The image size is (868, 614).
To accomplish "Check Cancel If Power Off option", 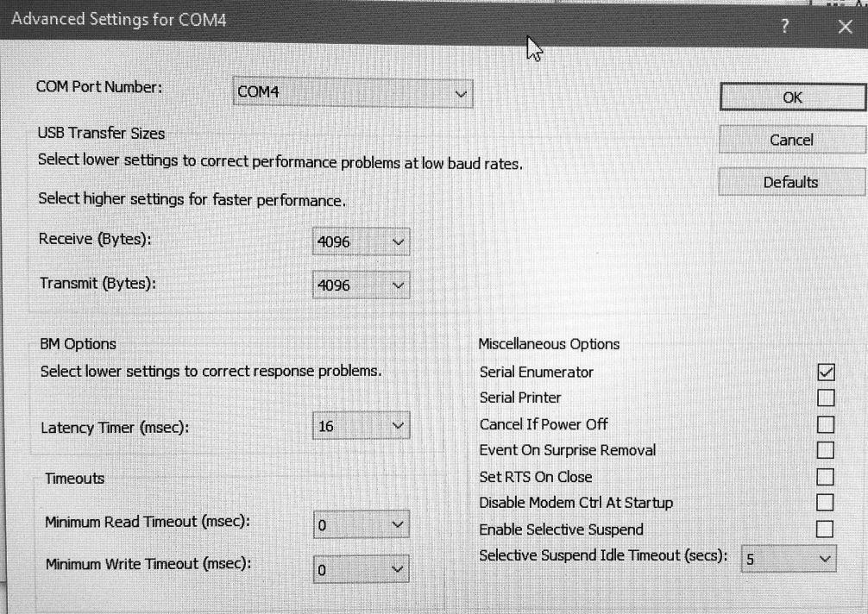I will point(826,424).
